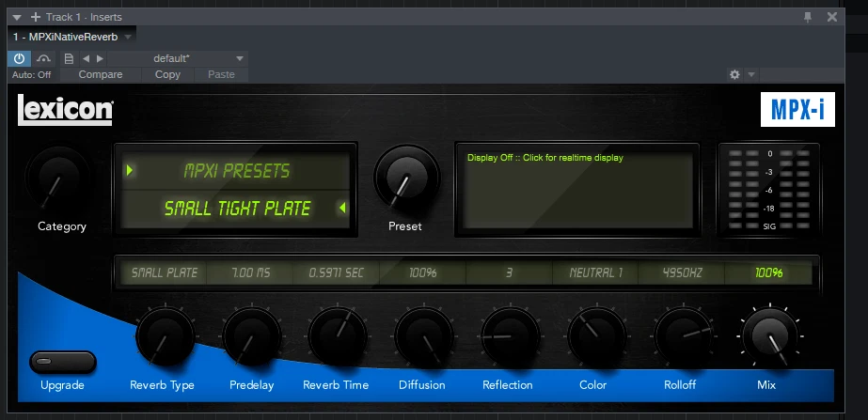Click the Copy button
Image resolution: width=868 pixels, height=420 pixels.
pyautogui.click(x=167, y=74)
